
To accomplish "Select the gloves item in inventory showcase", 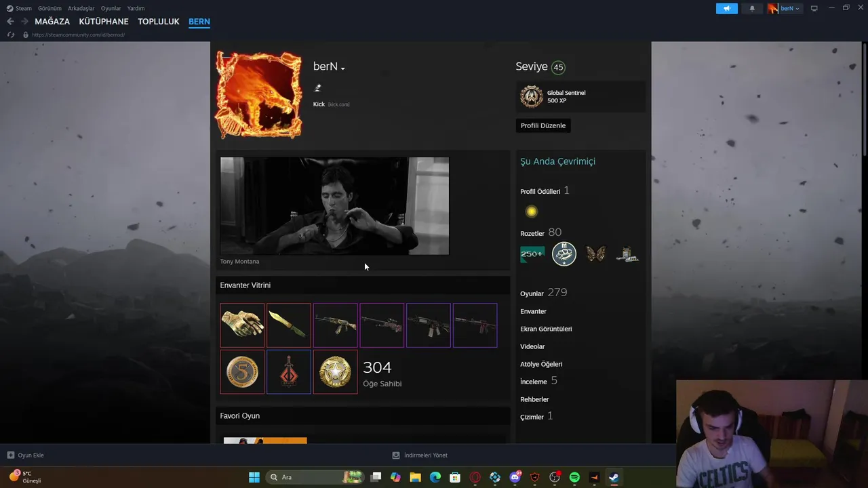I will click(x=242, y=325).
